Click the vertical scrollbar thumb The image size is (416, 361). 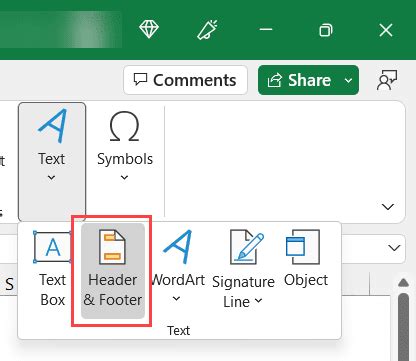point(404,327)
